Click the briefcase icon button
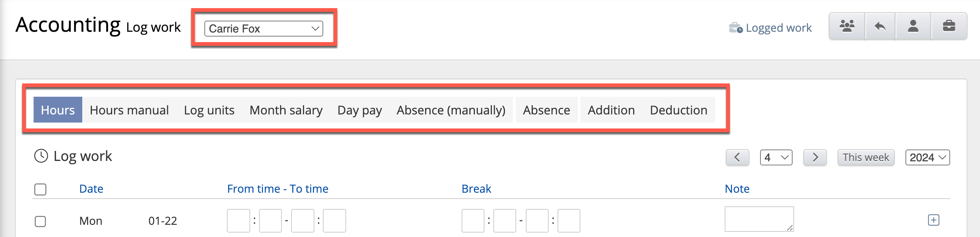Image resolution: width=980 pixels, height=237 pixels. (949, 26)
